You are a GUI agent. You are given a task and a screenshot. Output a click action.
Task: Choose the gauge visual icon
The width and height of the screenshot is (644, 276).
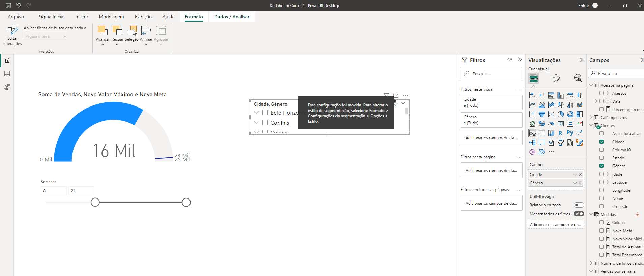tap(551, 124)
